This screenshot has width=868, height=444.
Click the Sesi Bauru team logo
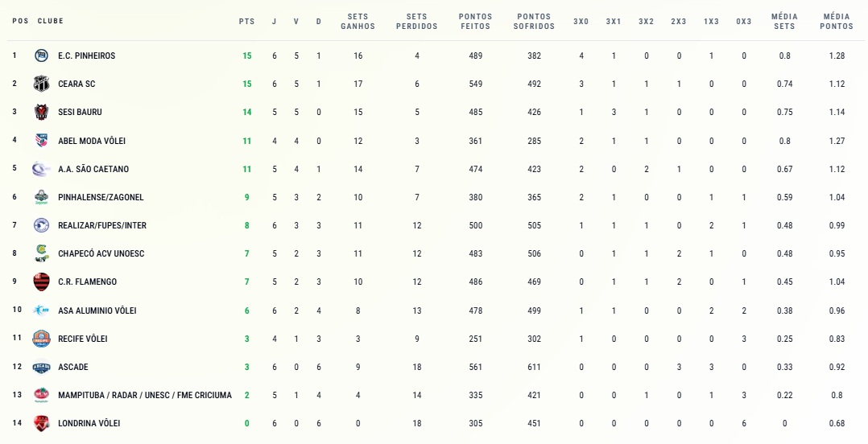pyautogui.click(x=41, y=112)
